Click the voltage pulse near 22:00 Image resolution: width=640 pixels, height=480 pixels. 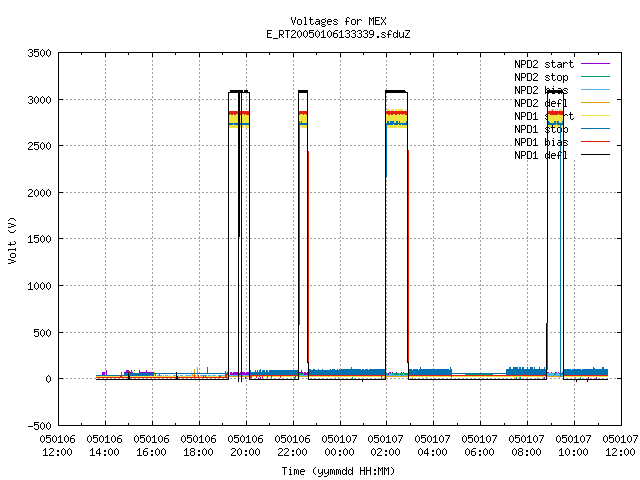[x=303, y=235]
